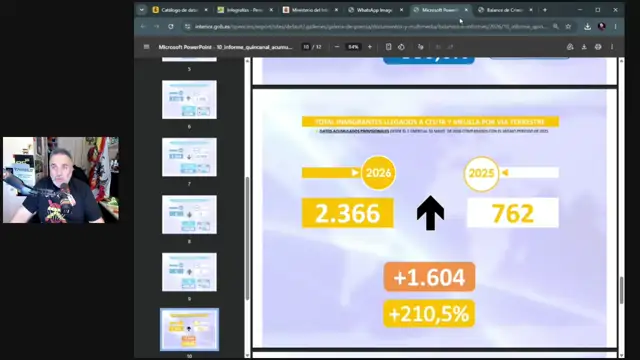Click the thumbnail sidebar scrollbar
This screenshot has width=640, height=360.
coord(247,239)
